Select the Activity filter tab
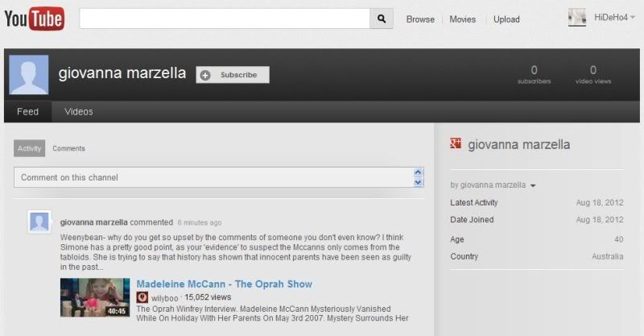 [x=29, y=148]
